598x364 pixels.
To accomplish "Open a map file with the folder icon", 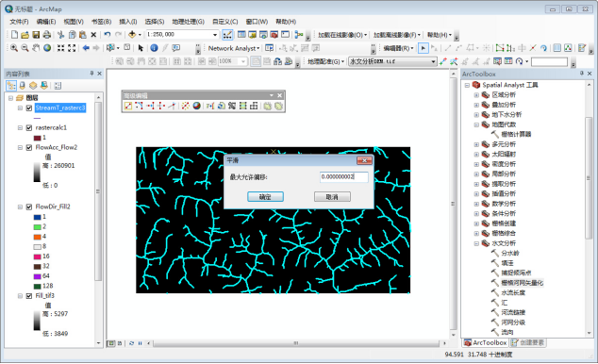I will point(25,35).
